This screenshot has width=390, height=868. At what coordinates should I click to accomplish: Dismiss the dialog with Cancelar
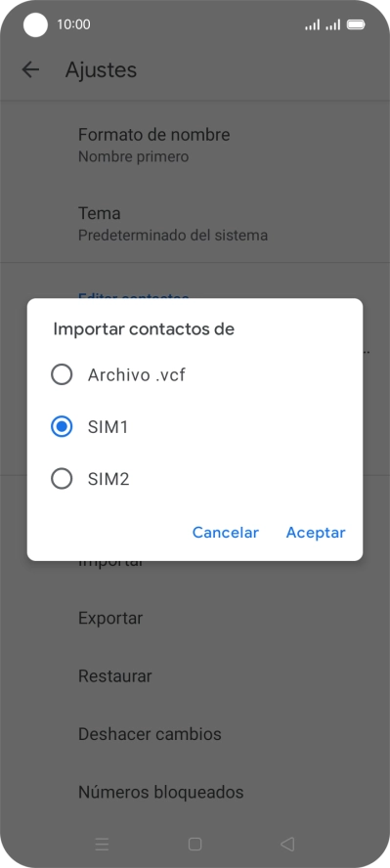pos(225,532)
